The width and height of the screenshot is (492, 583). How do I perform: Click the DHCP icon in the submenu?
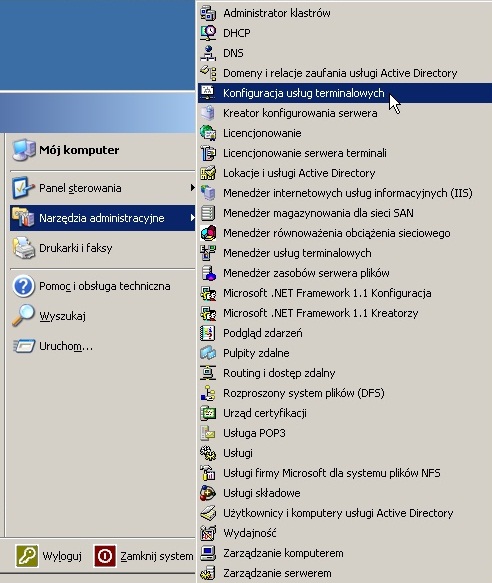click(208, 33)
